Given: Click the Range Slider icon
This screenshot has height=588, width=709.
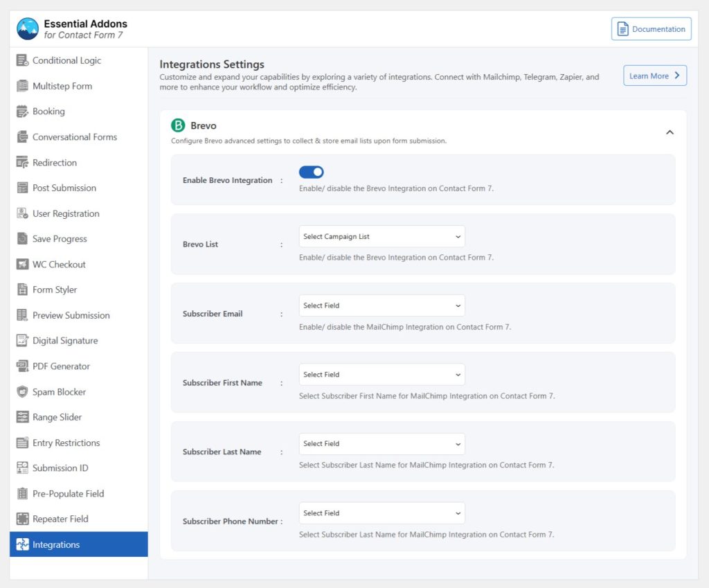Looking at the screenshot, I should pyautogui.click(x=22, y=417).
